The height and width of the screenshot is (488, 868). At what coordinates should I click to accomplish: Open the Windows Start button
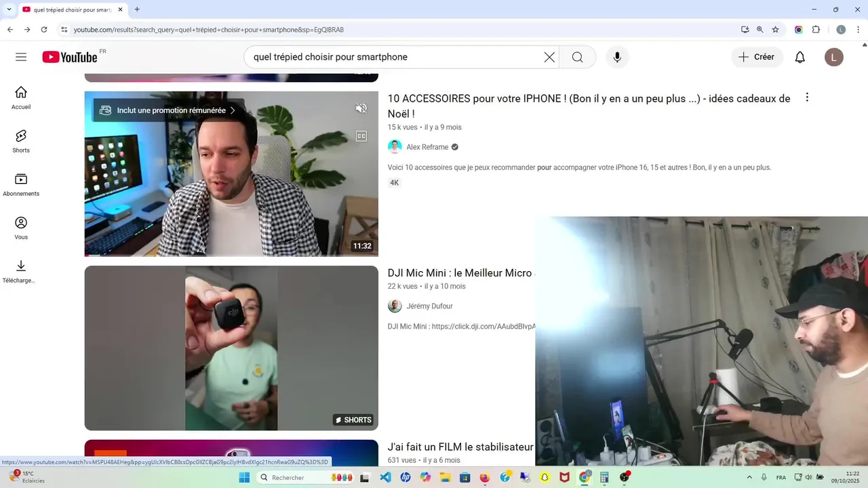point(244,477)
